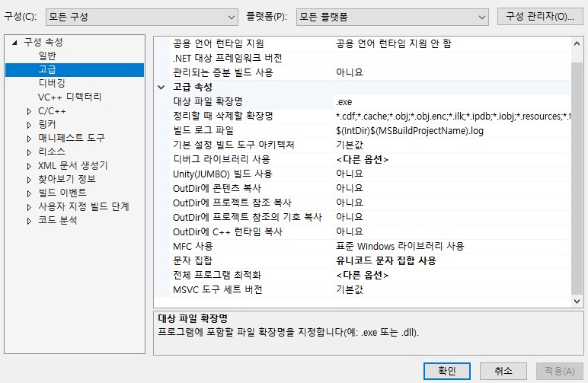
Task: Open the 구성 configuration dropdown
Action: (x=142, y=18)
